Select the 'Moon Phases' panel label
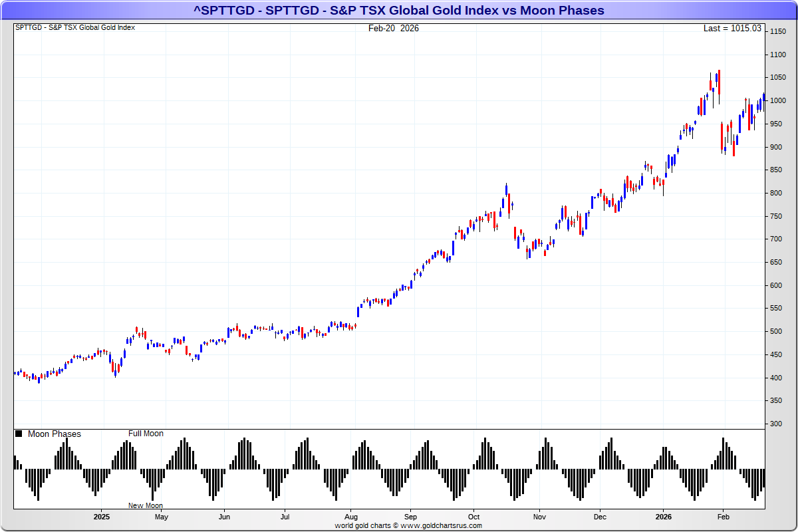Screen dimensions: 798x532 click(x=55, y=434)
